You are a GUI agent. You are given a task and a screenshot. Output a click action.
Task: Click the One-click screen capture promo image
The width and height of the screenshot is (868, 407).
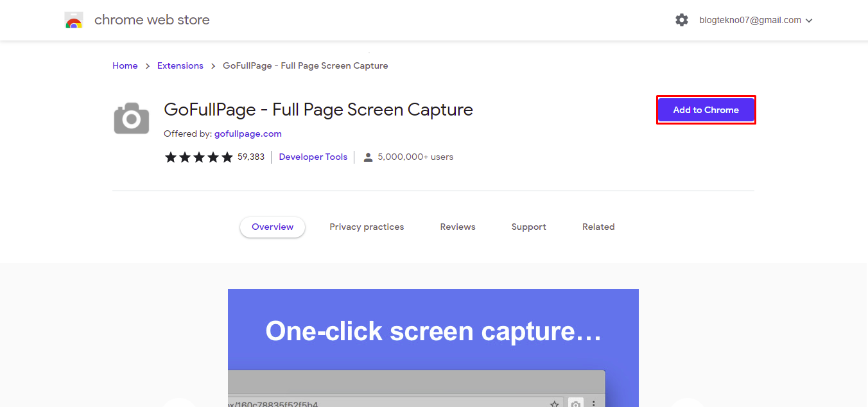(433, 348)
